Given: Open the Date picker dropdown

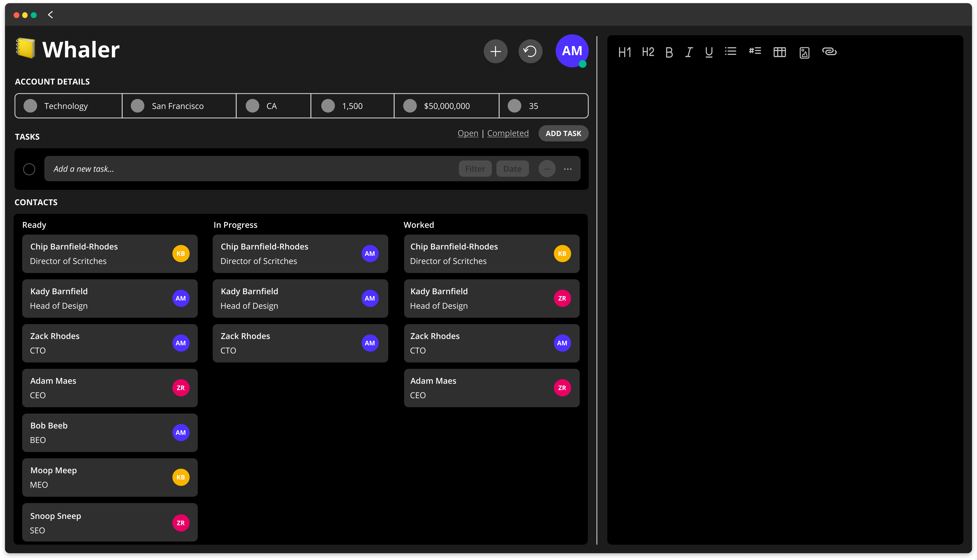Looking at the screenshot, I should click(512, 168).
